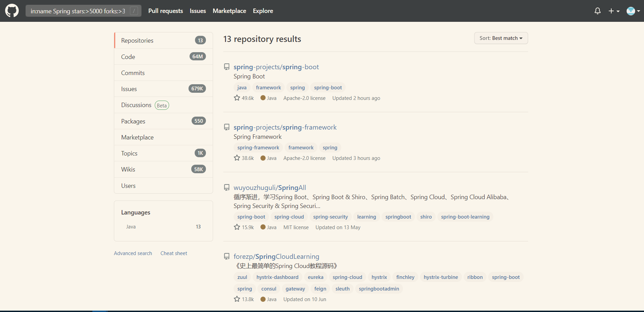The height and width of the screenshot is (312, 644).
Task: Click Java language dot for spring-framework repo
Action: click(x=263, y=158)
